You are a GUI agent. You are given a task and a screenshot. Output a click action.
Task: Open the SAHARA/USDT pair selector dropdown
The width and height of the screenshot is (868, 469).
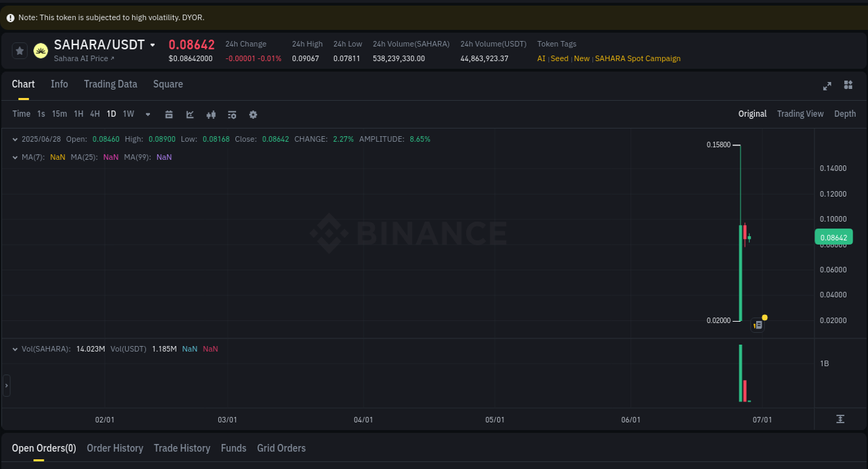point(153,44)
